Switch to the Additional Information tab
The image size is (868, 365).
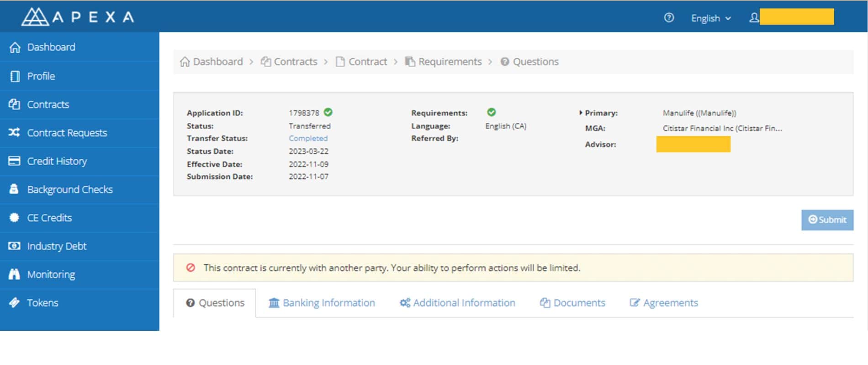[x=457, y=303]
